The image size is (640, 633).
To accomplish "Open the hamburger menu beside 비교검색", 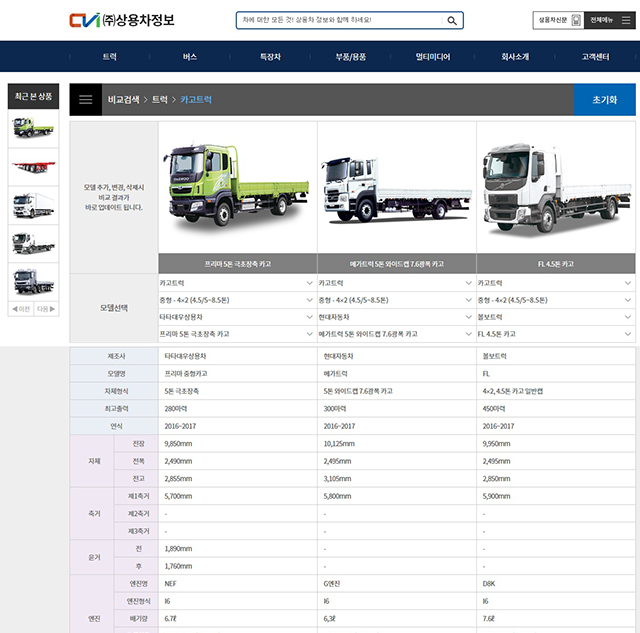I will [x=86, y=100].
